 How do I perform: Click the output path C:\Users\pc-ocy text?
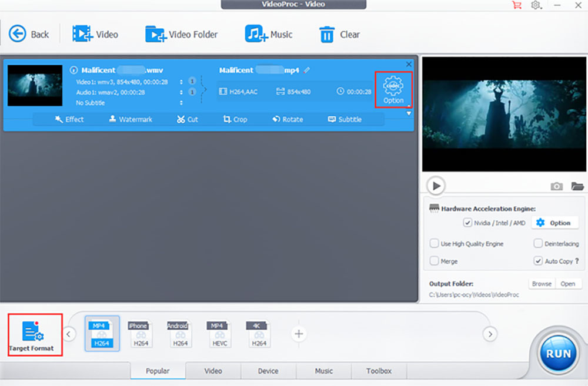(474, 294)
